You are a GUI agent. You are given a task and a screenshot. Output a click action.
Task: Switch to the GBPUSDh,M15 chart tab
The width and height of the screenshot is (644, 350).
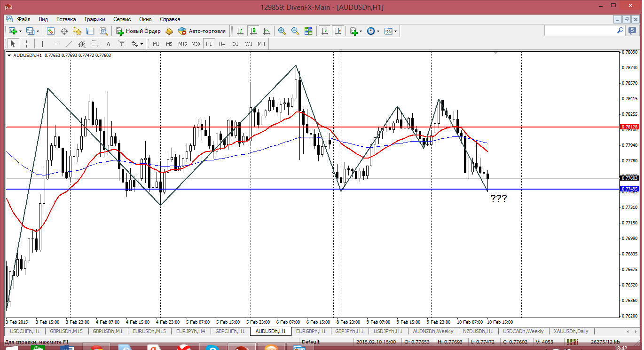(66, 331)
